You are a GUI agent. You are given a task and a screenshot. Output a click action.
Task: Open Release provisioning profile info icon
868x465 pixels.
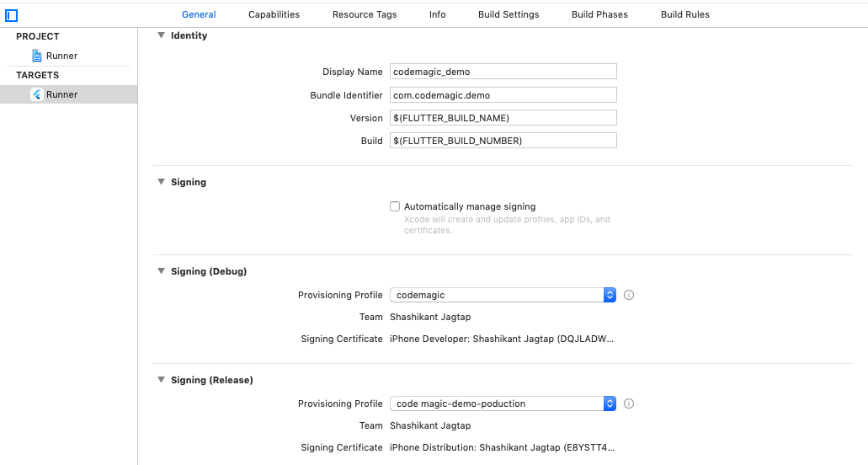point(629,404)
